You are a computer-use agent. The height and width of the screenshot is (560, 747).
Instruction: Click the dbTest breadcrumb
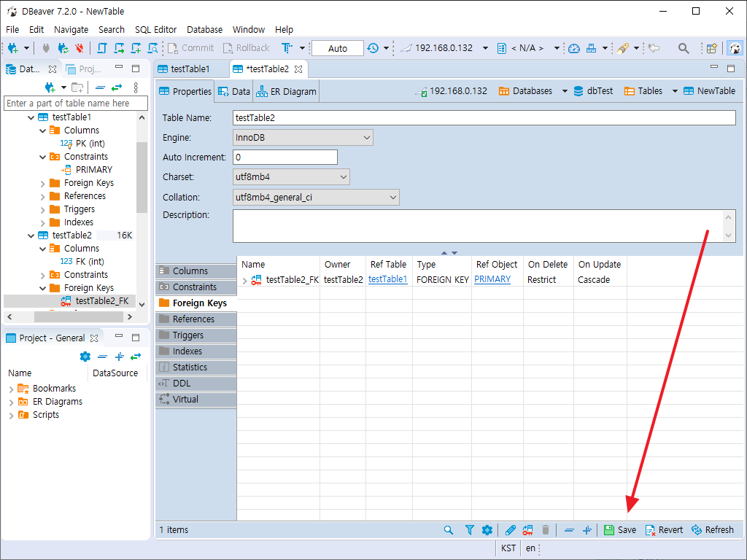[x=593, y=91]
